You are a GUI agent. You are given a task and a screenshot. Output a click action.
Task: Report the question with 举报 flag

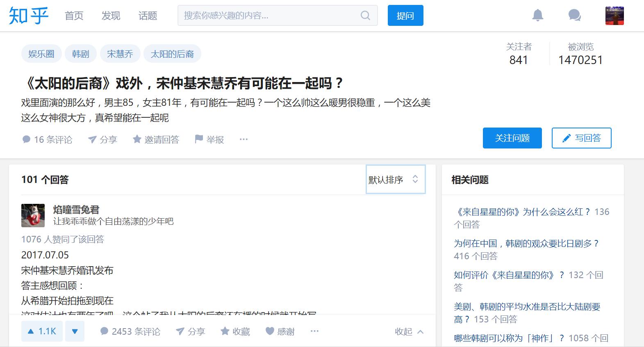[x=209, y=139]
